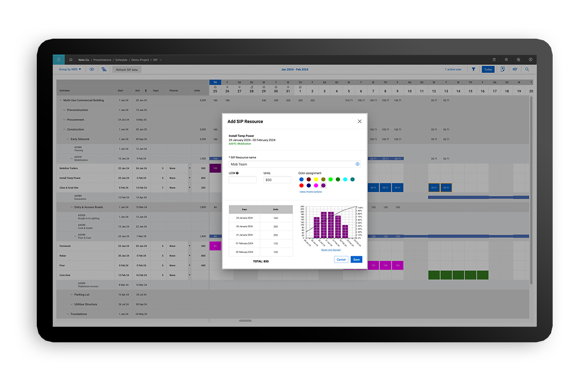Open the globe icon in top bar
The image size is (588, 381).
click(518, 59)
